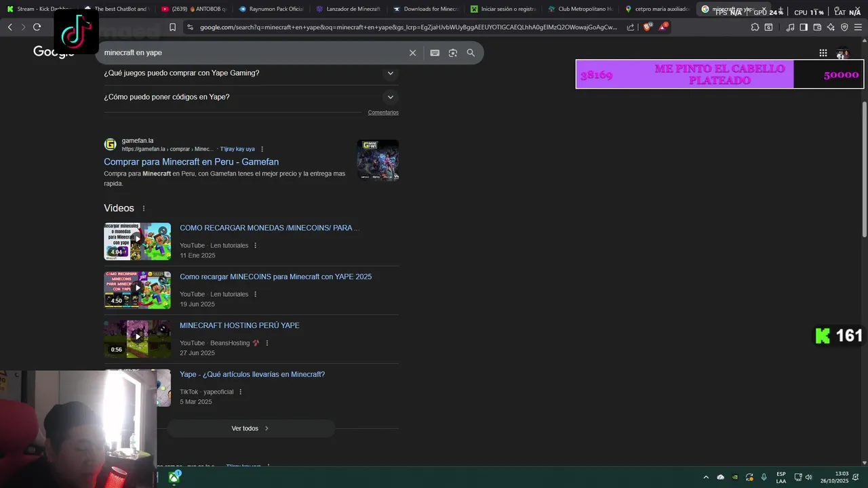Click the address bar URL
This screenshot has width=868, height=488.
click(x=408, y=27)
